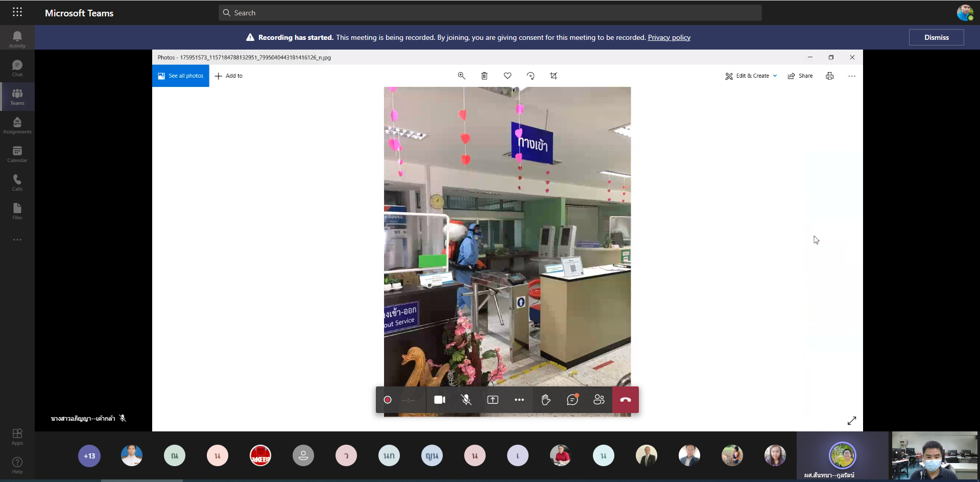980x482 pixels.
Task: Show the meeting conversation panel
Action: point(572,400)
